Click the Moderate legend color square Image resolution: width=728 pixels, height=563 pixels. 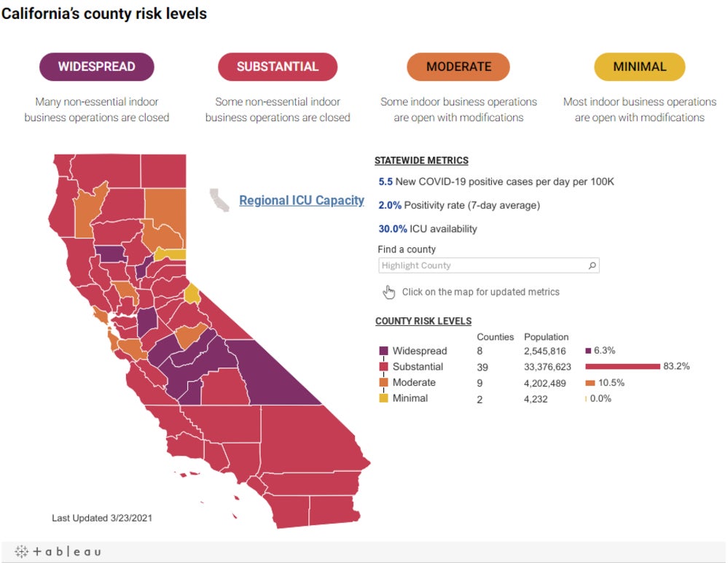382,382
